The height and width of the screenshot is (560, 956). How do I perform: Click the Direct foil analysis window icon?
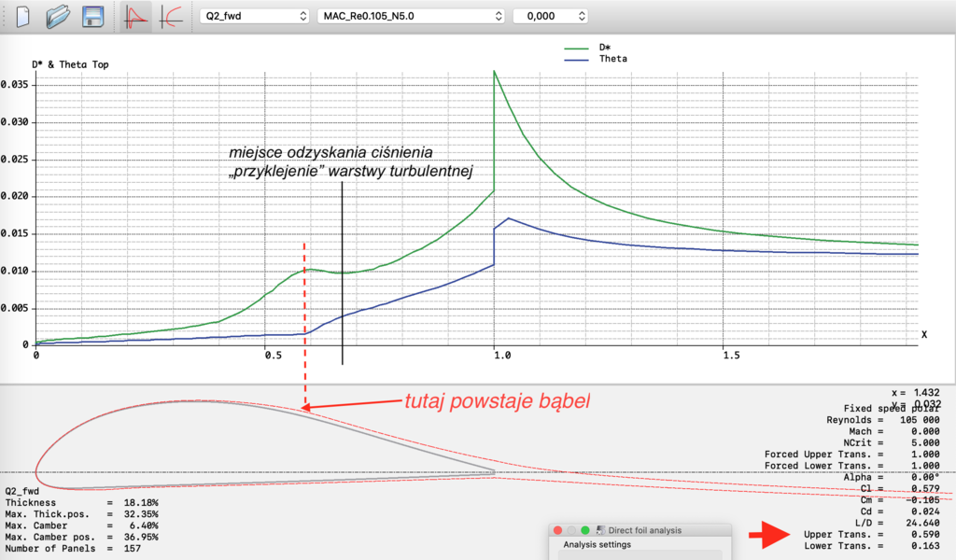tap(599, 530)
